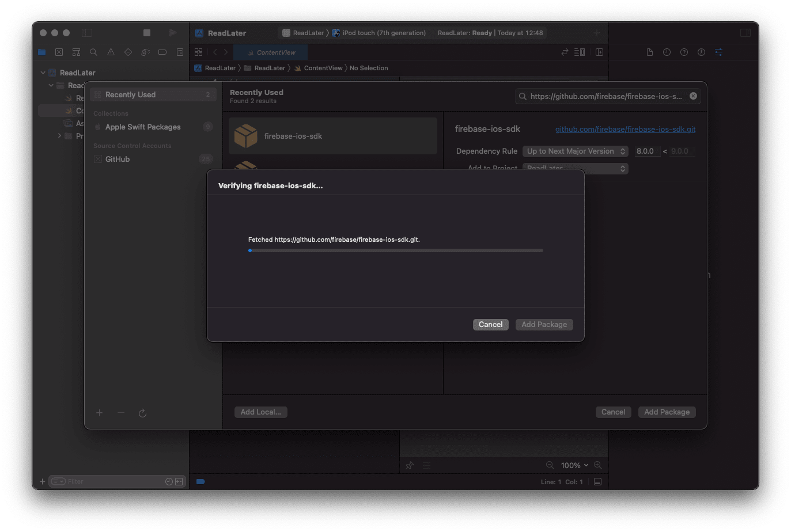Screen dimensions: 791x532
Task: Pin the preview with pin icon
Action: 410,465
